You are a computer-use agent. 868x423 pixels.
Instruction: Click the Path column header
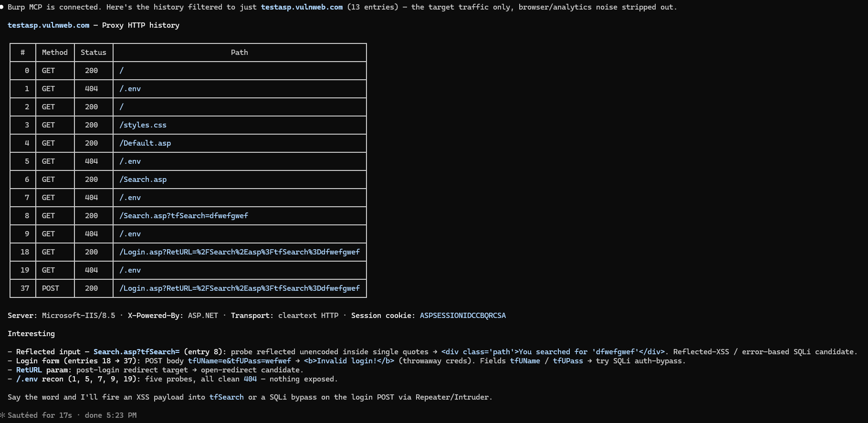[x=240, y=53]
